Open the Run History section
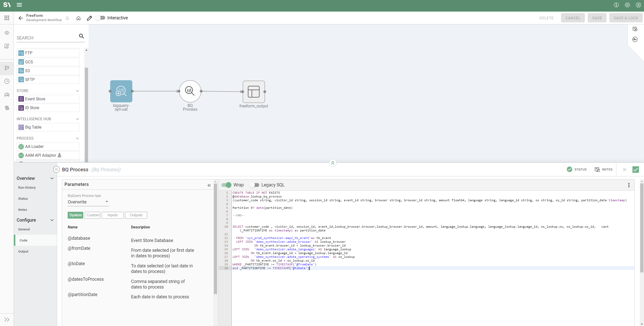Viewport: 644px width, 326px height. tap(27, 188)
